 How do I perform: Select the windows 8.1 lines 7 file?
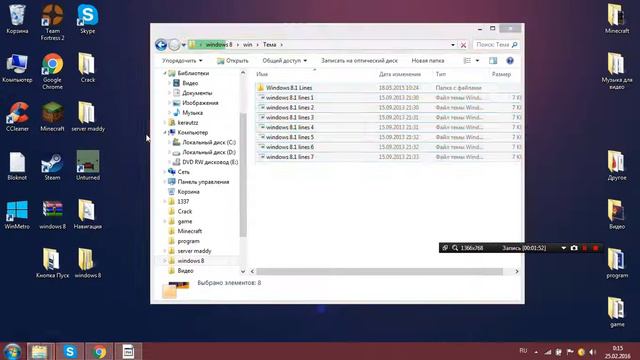[388, 157]
